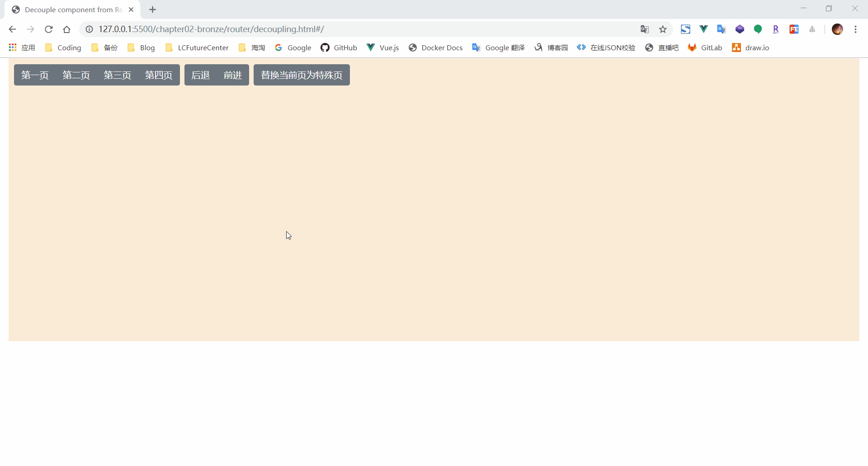The width and height of the screenshot is (868, 466).
Task: Open the 在线JSON校验 bookmark
Action: point(606,48)
